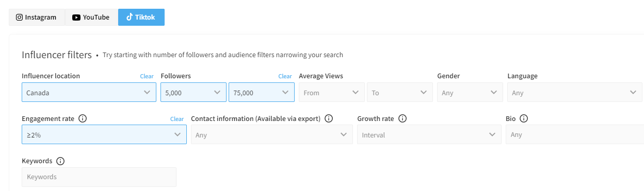This screenshot has width=644, height=191.
Task: Click the Contact information info icon
Action: pyautogui.click(x=329, y=118)
